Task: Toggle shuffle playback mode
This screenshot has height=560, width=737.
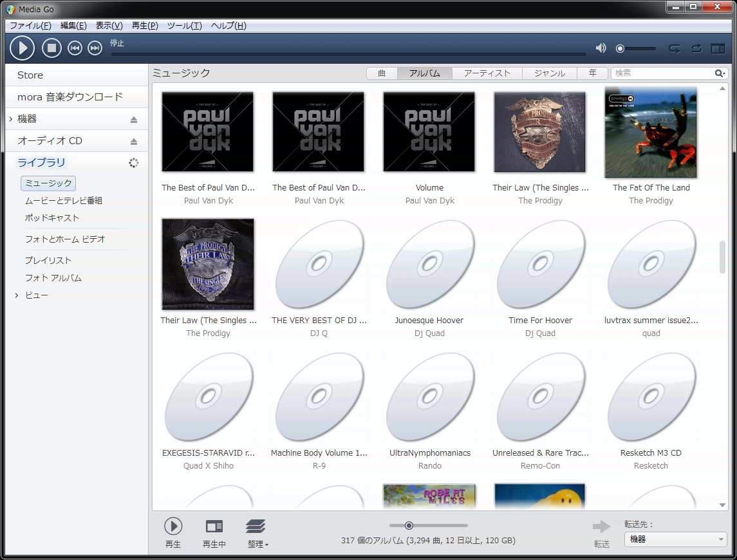Action: tap(696, 48)
